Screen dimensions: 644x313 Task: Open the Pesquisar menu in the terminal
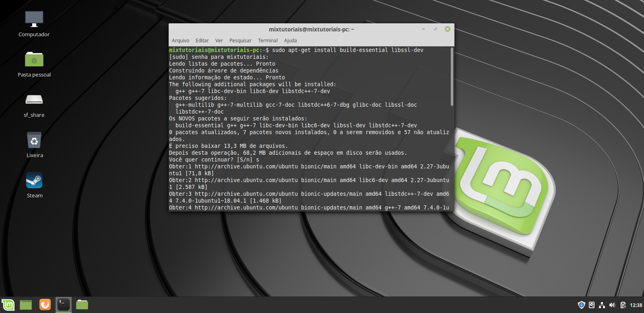coord(240,40)
